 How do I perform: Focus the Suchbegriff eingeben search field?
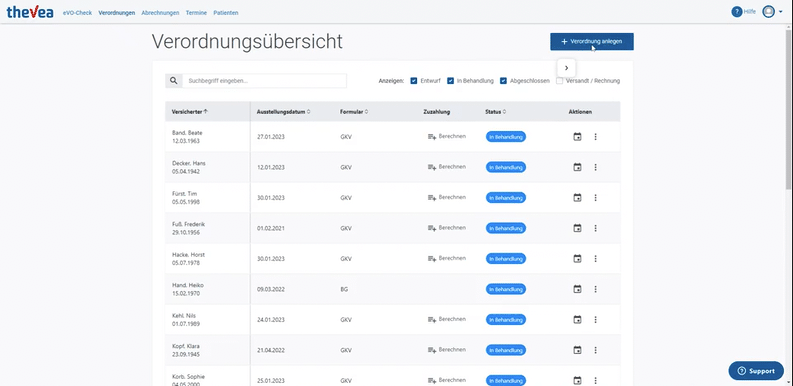tap(265, 80)
